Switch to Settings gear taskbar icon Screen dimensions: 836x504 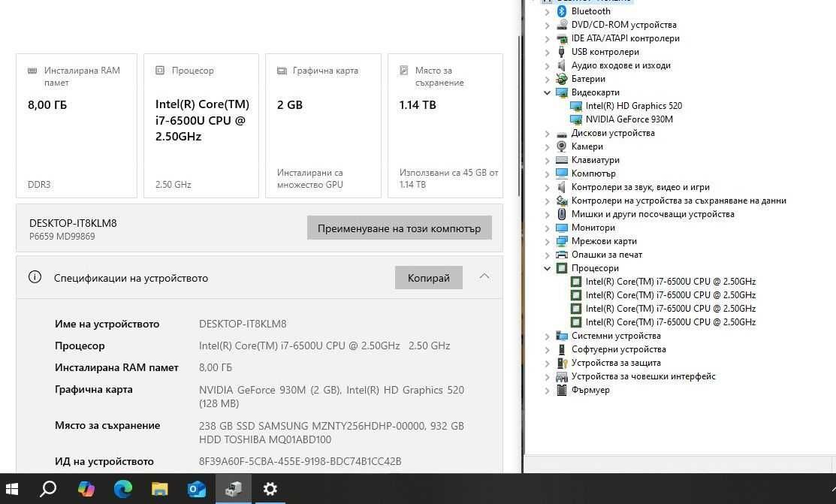(x=270, y=488)
